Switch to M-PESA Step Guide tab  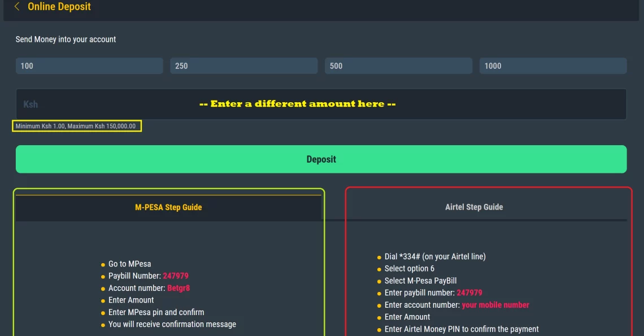[x=168, y=207]
